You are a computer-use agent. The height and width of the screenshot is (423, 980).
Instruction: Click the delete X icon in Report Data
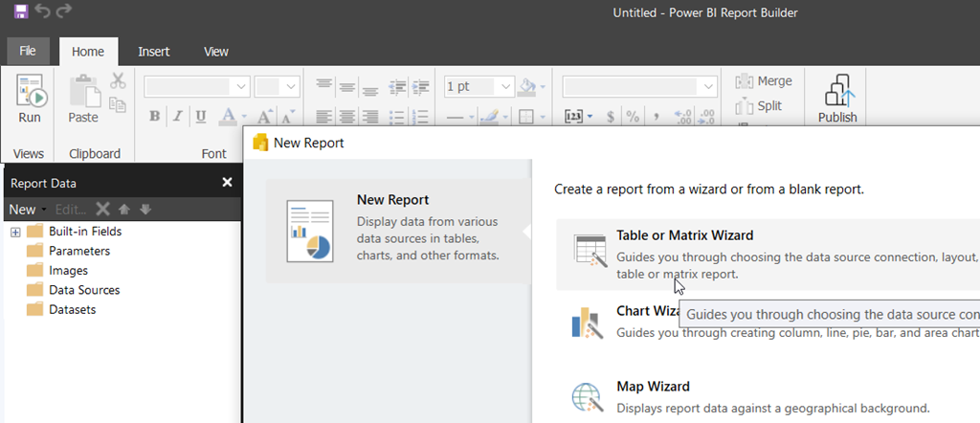pyautogui.click(x=102, y=210)
